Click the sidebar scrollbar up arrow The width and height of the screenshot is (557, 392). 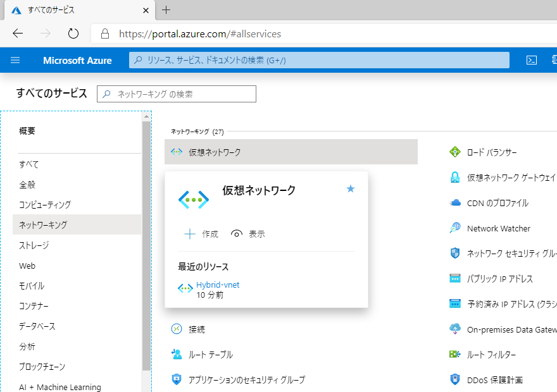click(x=146, y=116)
